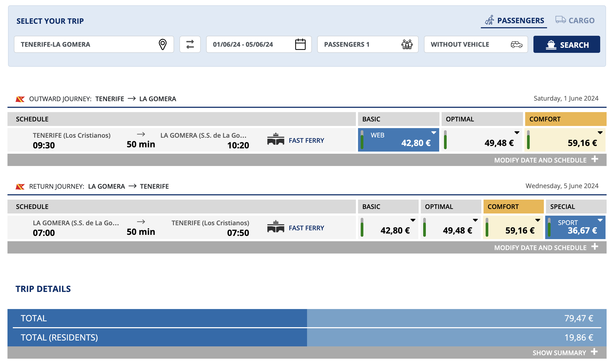Select outward Comfort fare 59,16 €

pyautogui.click(x=565, y=140)
